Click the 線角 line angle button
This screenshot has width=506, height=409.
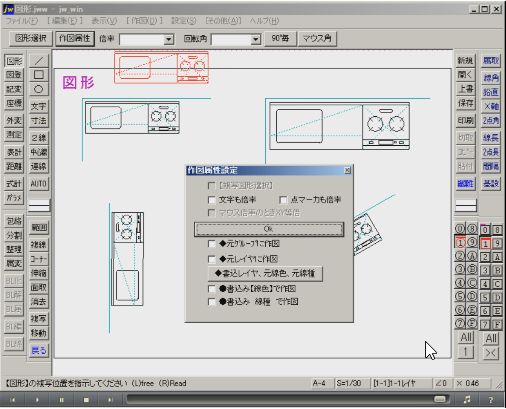click(491, 78)
